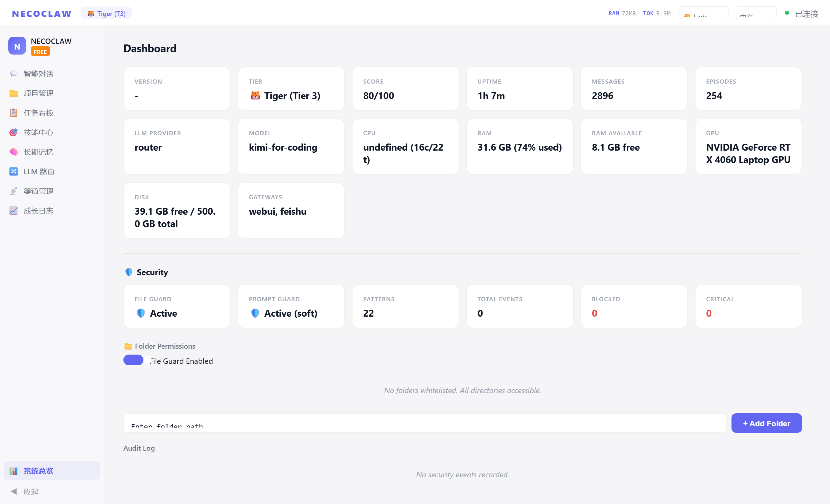The height and width of the screenshot is (504, 830).
Task: Click the File Guard Active card
Action: pyautogui.click(x=177, y=306)
